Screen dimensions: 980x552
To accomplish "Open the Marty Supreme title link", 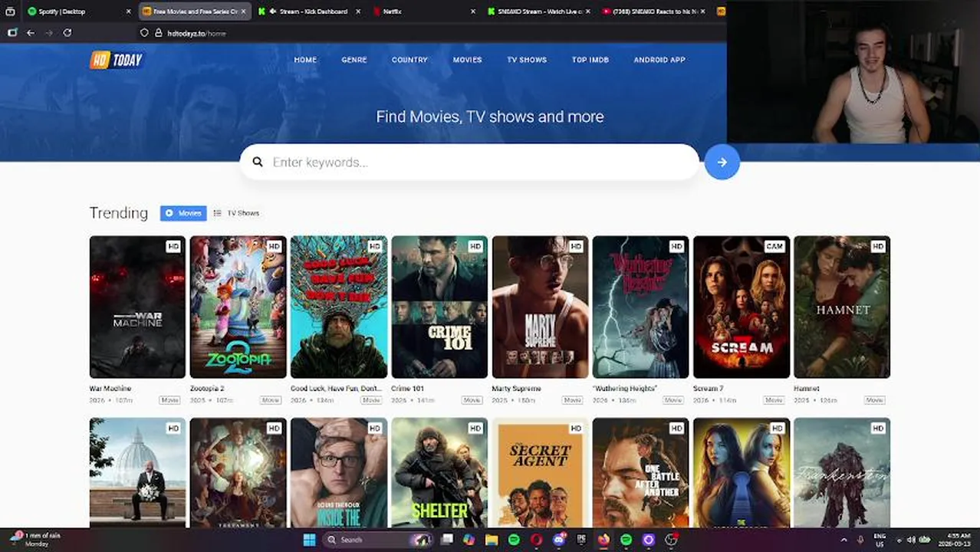I will 516,389.
